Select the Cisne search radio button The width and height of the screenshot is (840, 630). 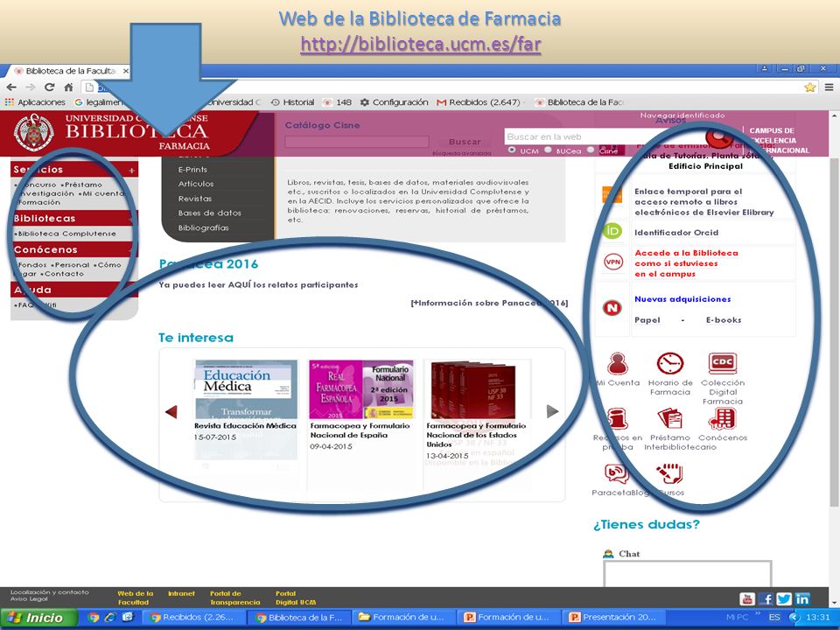[x=591, y=150]
